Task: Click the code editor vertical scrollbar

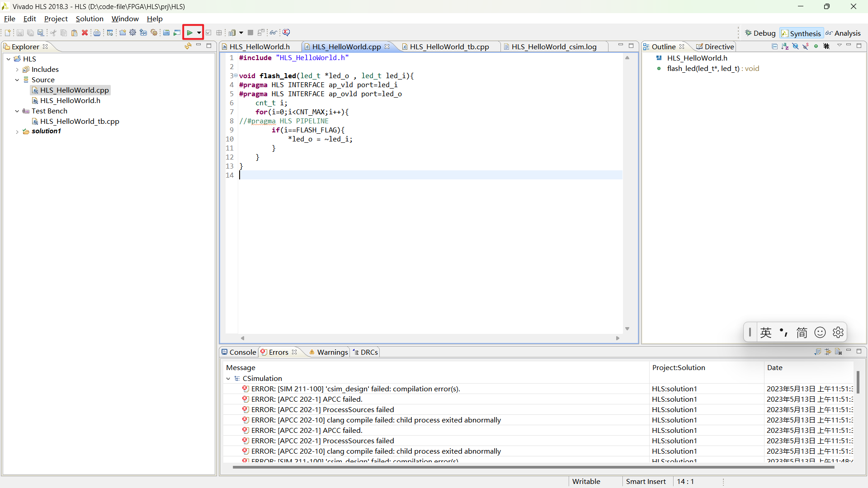Action: click(x=627, y=193)
